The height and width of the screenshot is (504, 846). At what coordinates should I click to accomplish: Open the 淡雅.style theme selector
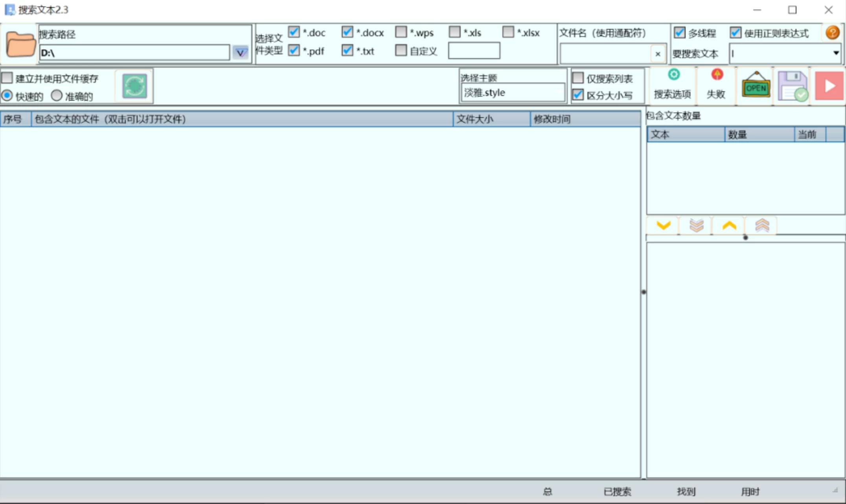pos(512,93)
